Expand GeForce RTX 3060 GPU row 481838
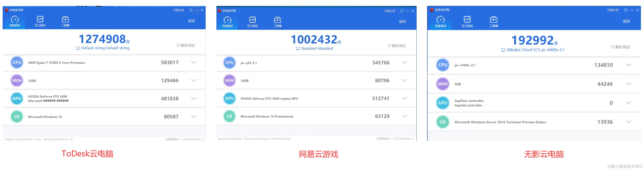 pos(193,98)
